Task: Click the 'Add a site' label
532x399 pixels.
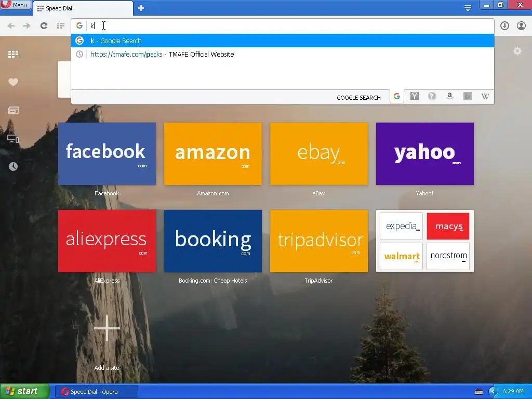Action: [x=107, y=368]
